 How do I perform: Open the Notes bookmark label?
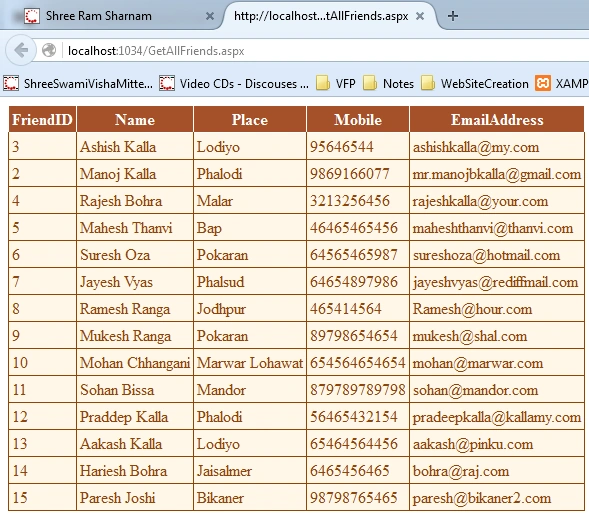coord(399,83)
